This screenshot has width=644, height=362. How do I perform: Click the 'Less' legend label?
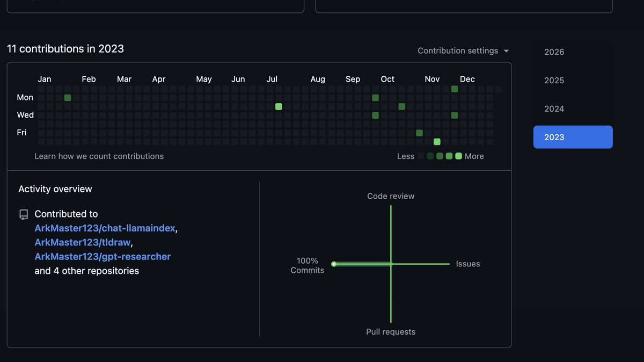click(x=406, y=156)
